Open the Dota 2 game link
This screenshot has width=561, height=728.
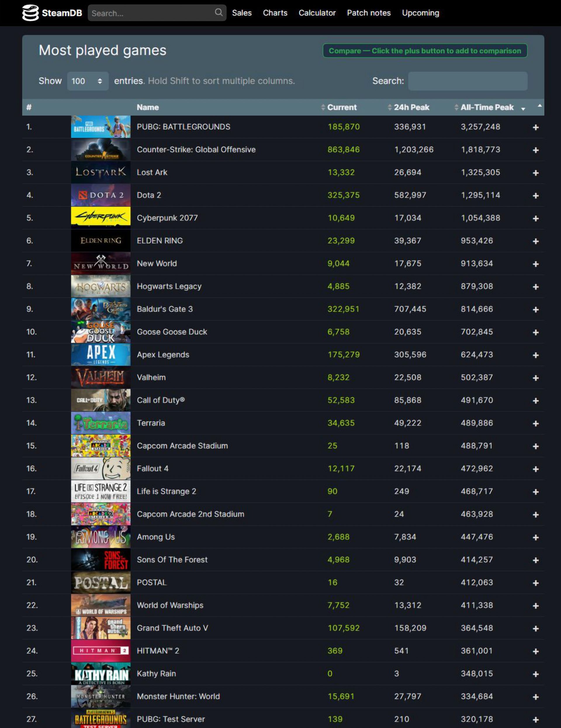click(x=149, y=195)
